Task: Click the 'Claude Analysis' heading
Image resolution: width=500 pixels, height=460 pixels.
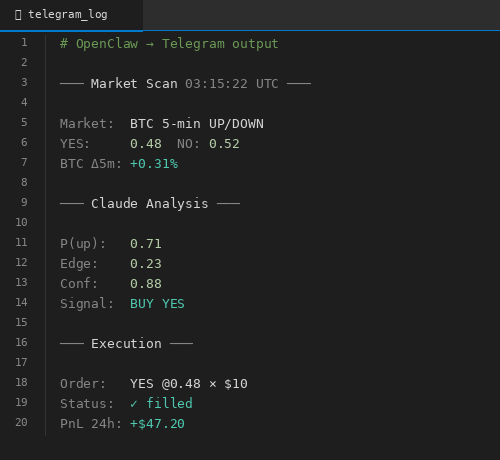Action: [150, 204]
